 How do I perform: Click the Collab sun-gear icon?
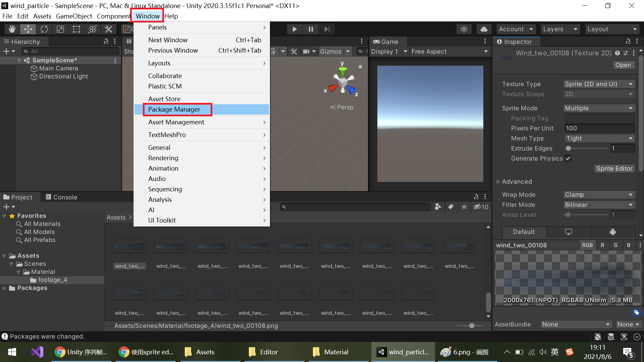click(464, 29)
